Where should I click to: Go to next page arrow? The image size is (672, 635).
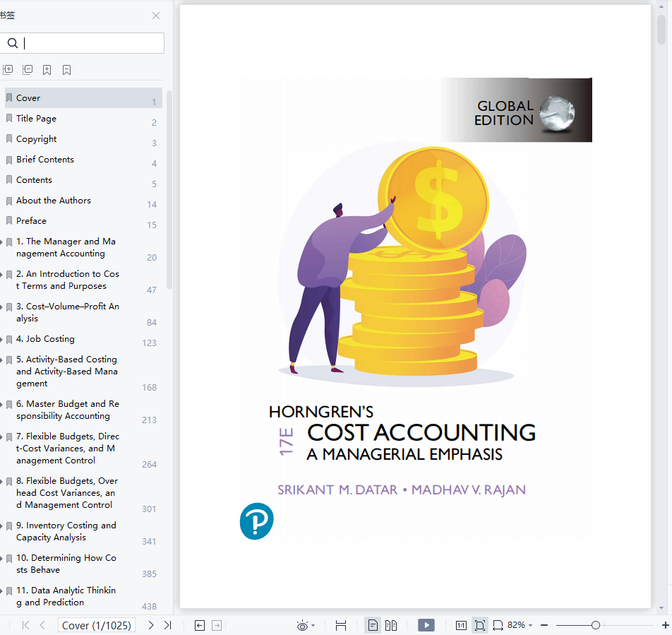tap(151, 625)
